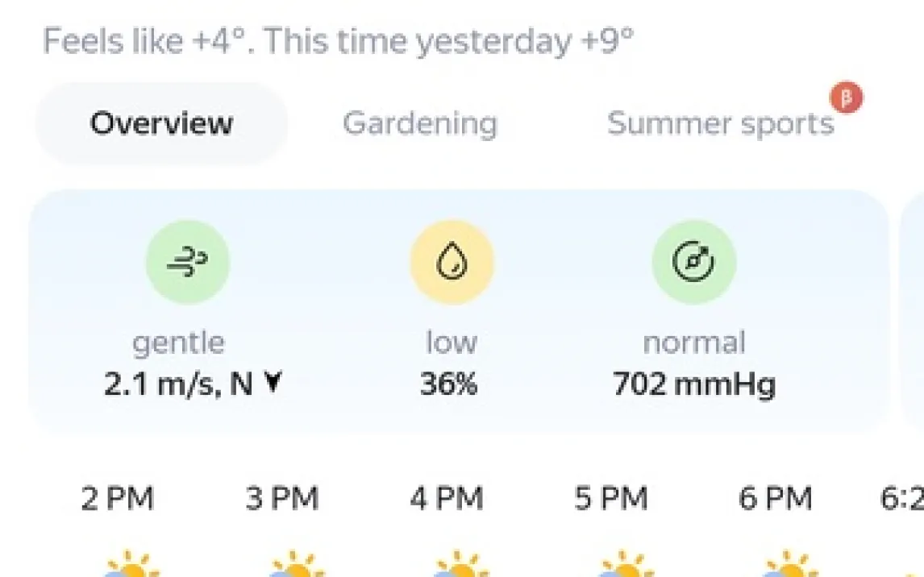Switch to the Gardening tab
Image resolution: width=924 pixels, height=577 pixels.
419,123
